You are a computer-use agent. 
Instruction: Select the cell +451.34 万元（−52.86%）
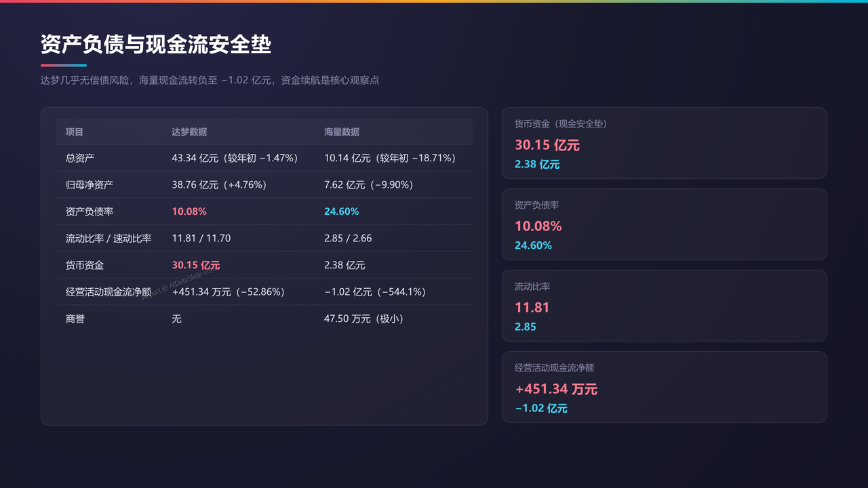point(229,292)
